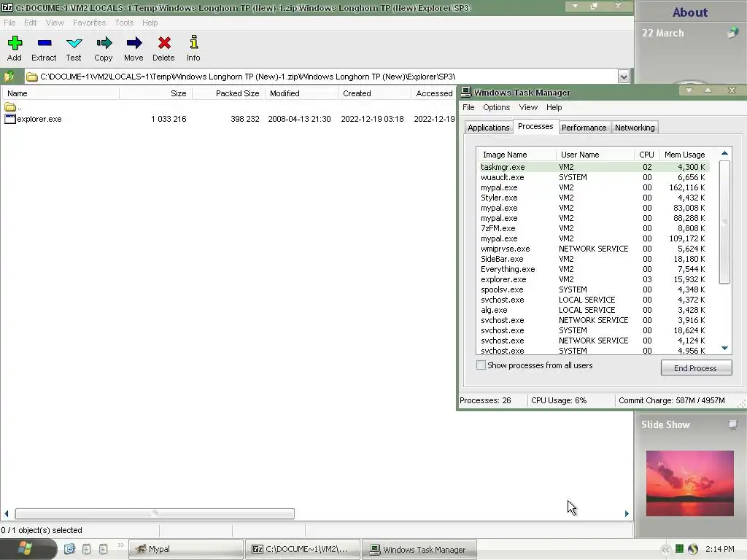Open the Task Manager View menu
747x560 pixels.
[x=528, y=107]
